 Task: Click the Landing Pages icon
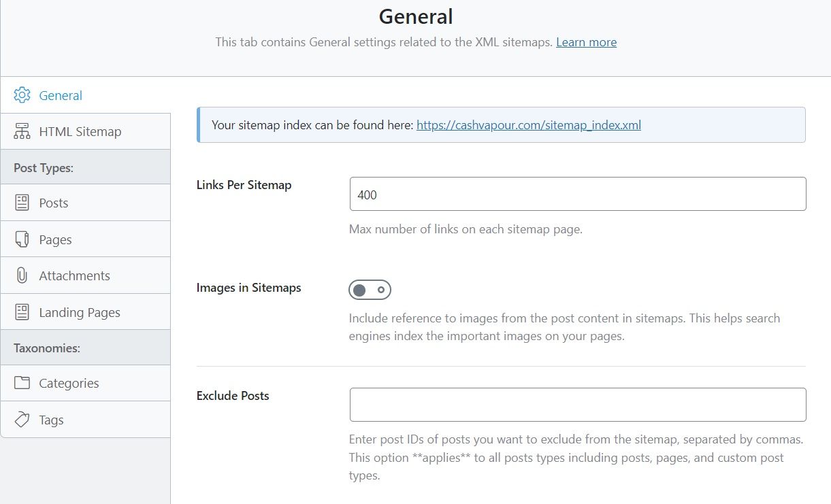pyautogui.click(x=22, y=312)
